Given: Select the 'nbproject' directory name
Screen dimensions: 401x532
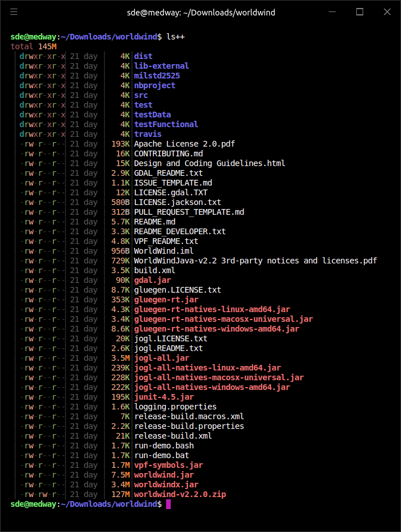Looking at the screenshot, I should [155, 85].
